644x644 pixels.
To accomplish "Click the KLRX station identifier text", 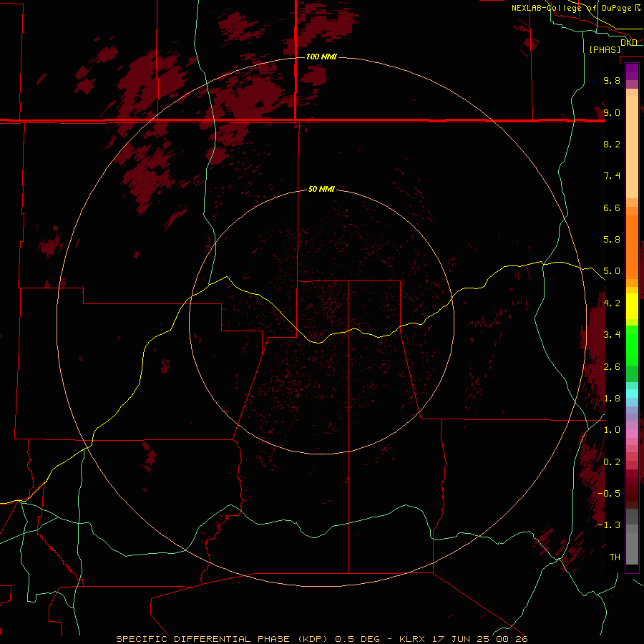I will 412,639.
